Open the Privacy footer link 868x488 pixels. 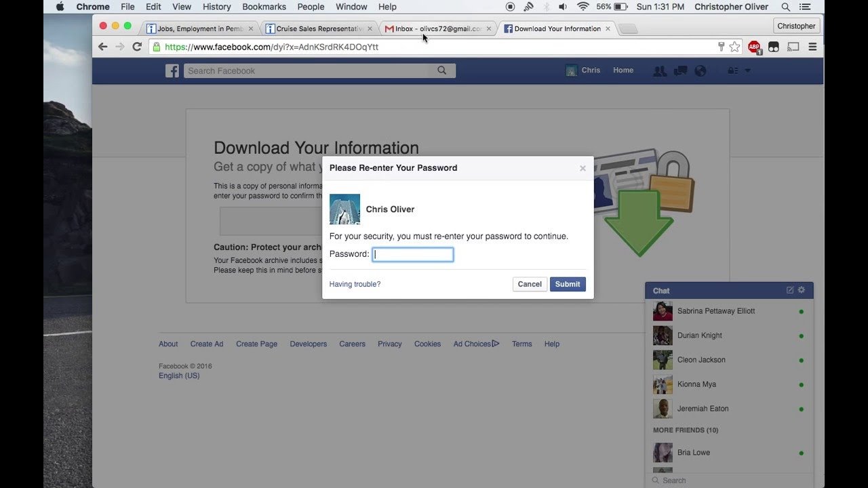pos(390,344)
